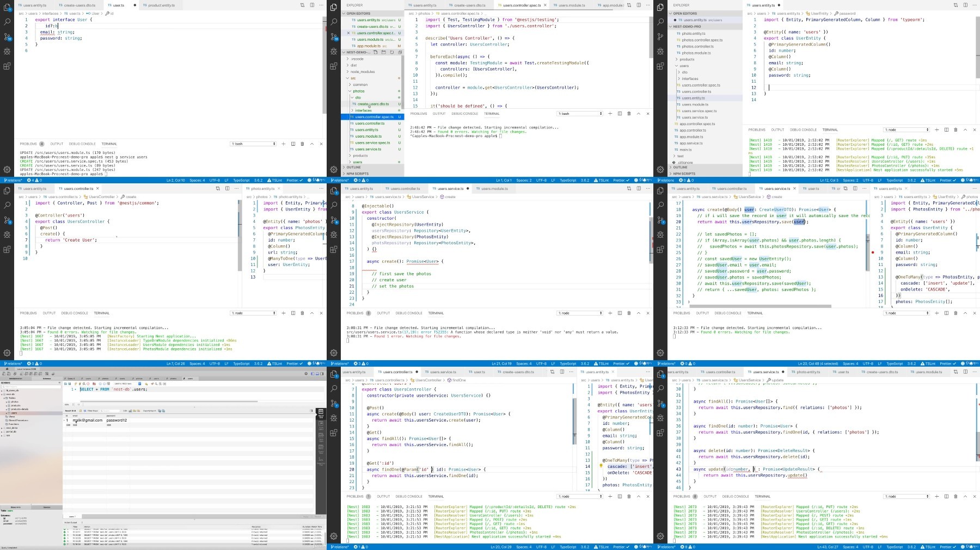Click Collapse Folders icon in NEST-DEMO header
Viewport: 980px width, 550px height.
[399, 52]
